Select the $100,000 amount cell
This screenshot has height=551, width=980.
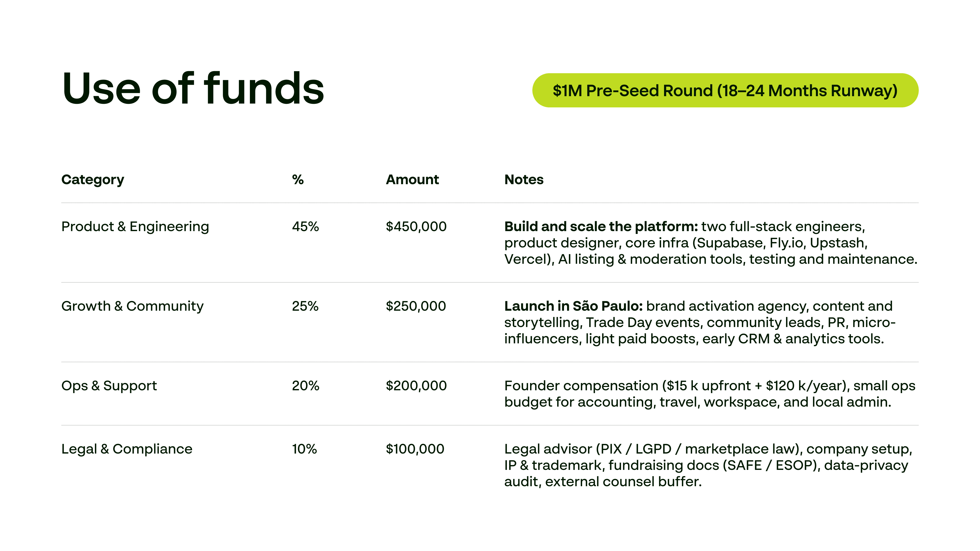point(415,449)
